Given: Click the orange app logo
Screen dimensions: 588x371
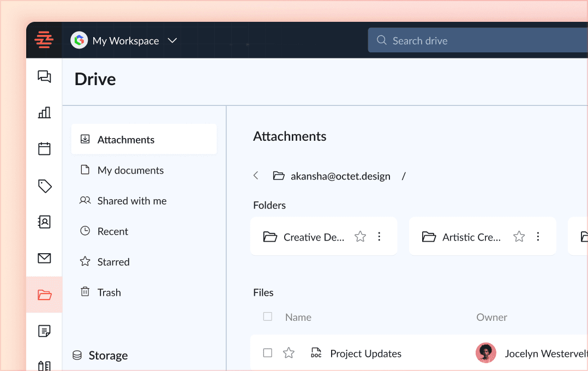Looking at the screenshot, I should (44, 40).
